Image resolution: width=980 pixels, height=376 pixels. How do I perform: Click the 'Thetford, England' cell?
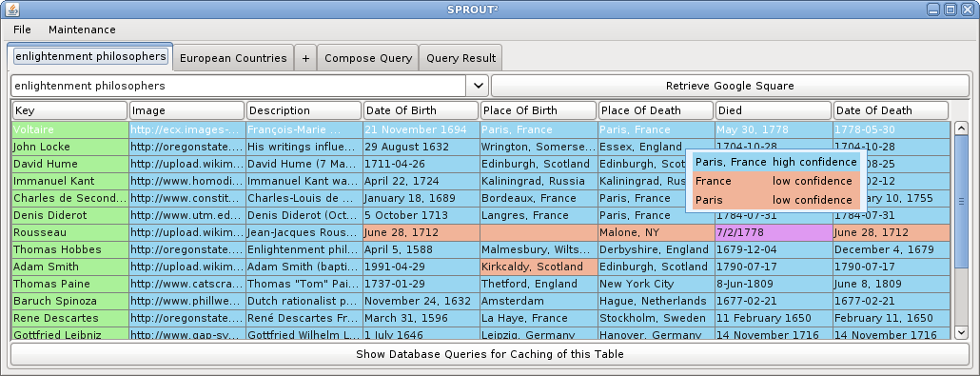click(x=539, y=284)
